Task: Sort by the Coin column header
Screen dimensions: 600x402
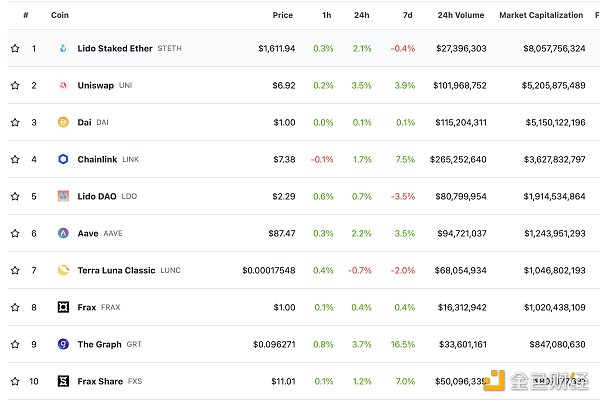Action: coord(62,16)
